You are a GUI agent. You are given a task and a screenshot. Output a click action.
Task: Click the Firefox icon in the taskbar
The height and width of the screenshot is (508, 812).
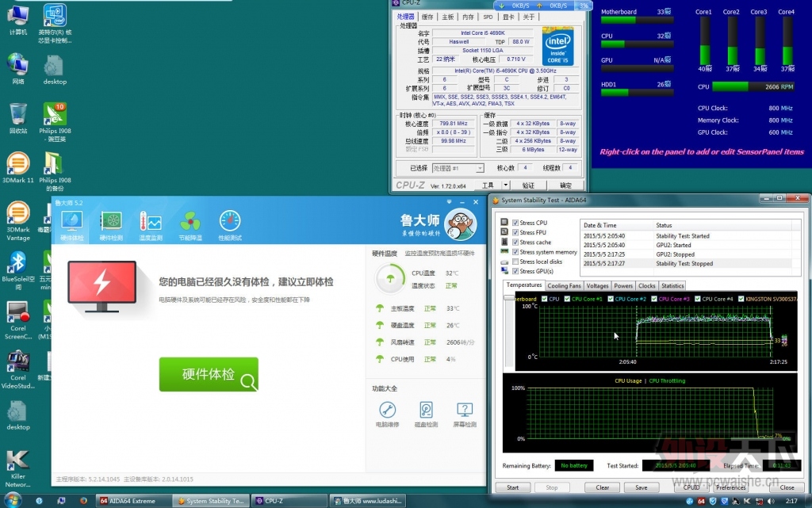pyautogui.click(x=83, y=501)
